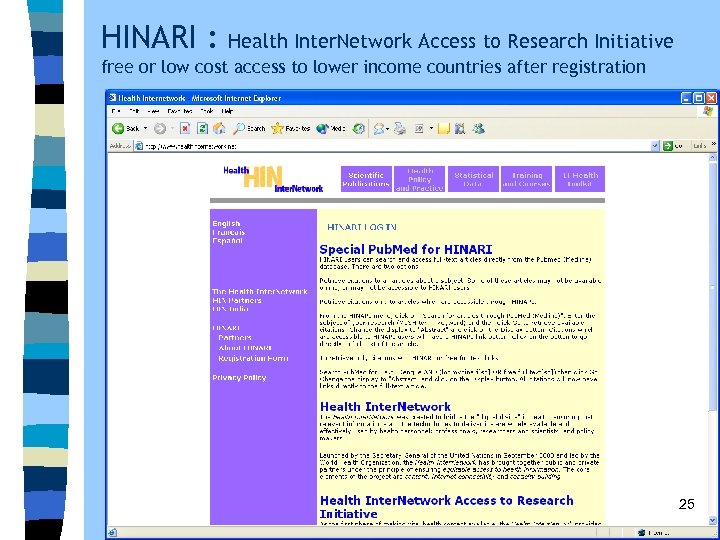Expand the Back button history dropdown

pyautogui.click(x=146, y=129)
